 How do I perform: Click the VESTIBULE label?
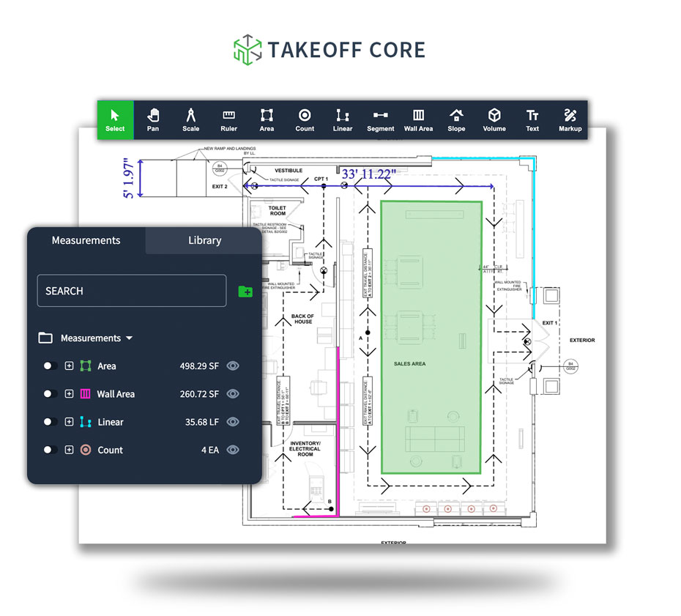289,170
